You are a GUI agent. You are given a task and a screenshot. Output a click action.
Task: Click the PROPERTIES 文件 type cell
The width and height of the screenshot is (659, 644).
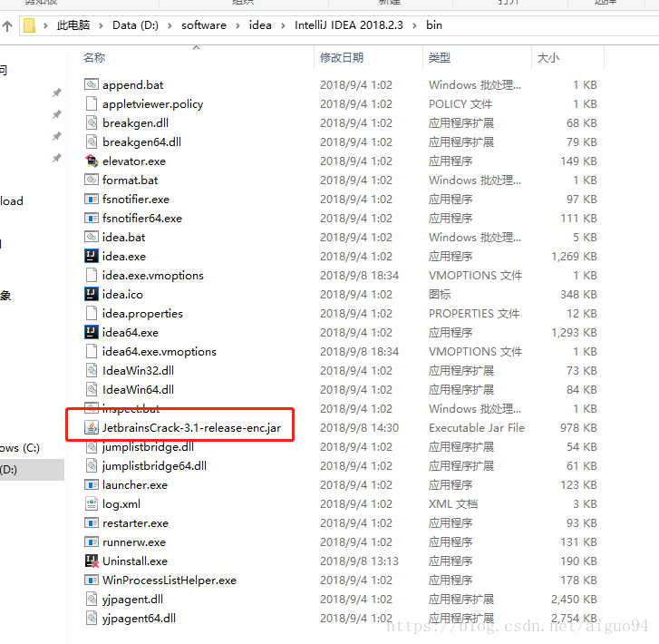pos(474,313)
